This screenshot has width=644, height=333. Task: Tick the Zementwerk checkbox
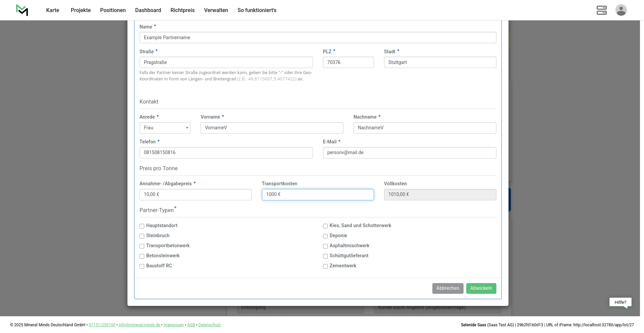coord(325,266)
